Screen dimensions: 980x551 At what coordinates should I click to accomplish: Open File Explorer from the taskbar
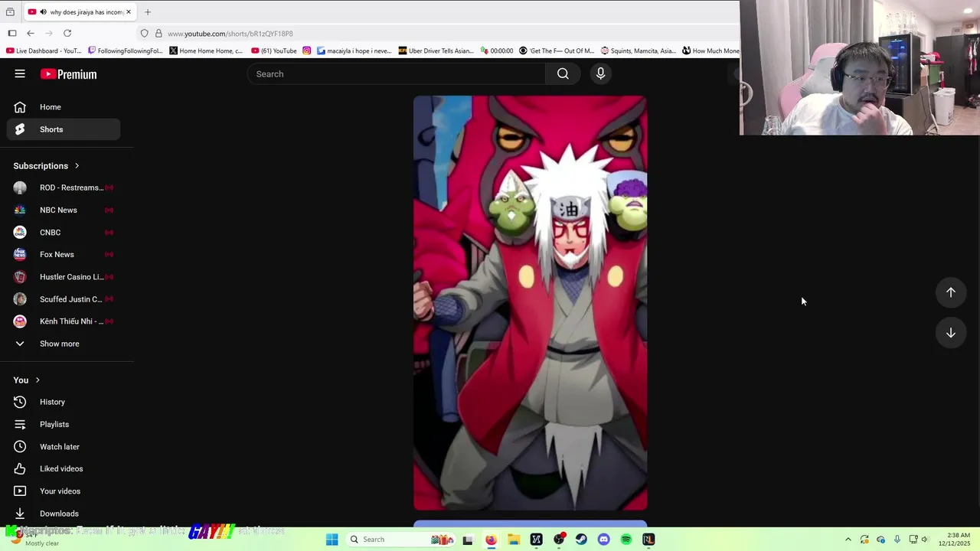[514, 540]
